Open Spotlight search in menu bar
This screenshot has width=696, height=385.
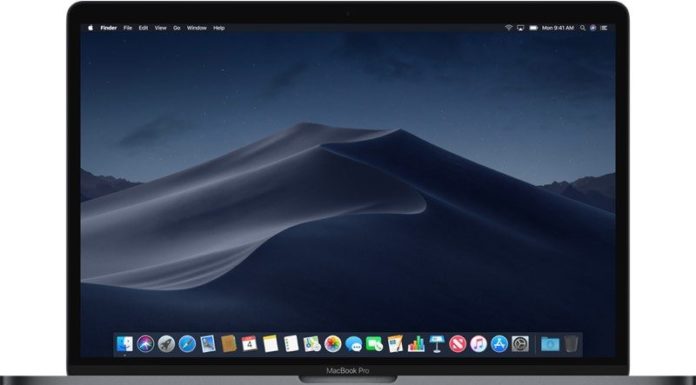(582, 28)
